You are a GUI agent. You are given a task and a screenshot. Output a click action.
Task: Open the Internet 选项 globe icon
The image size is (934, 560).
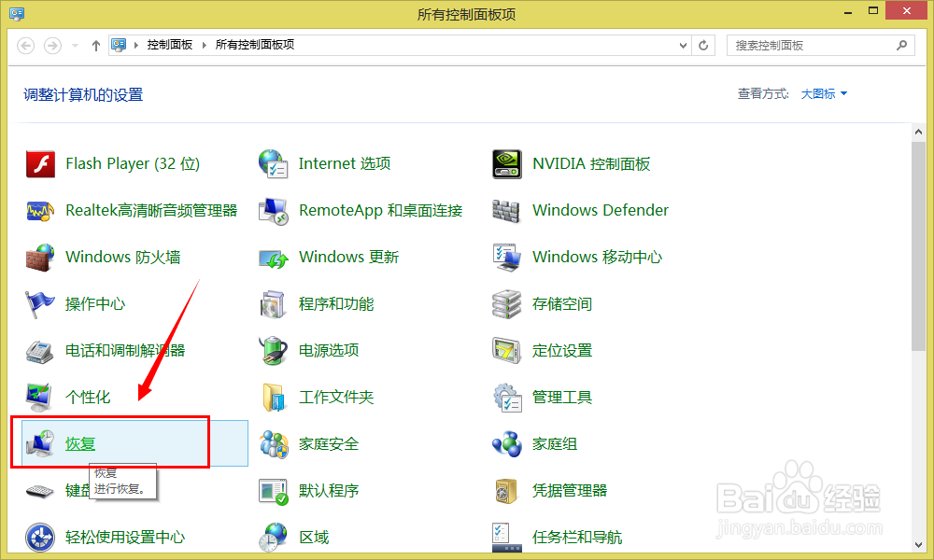coord(274,163)
